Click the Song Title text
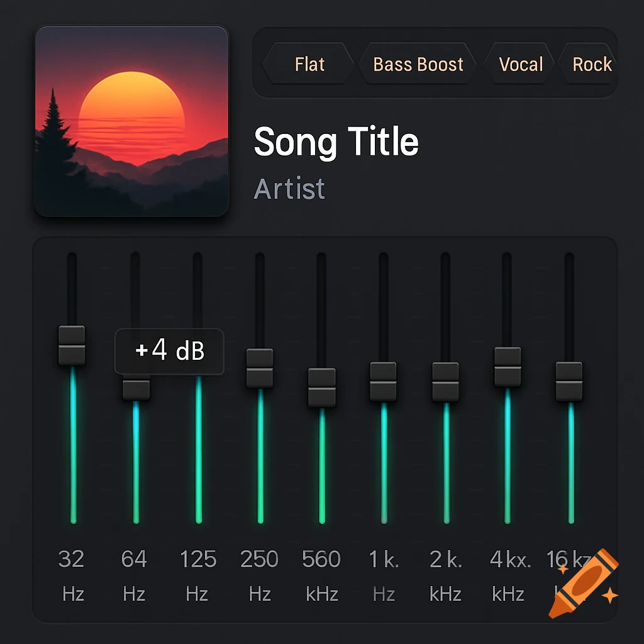 tap(336, 141)
